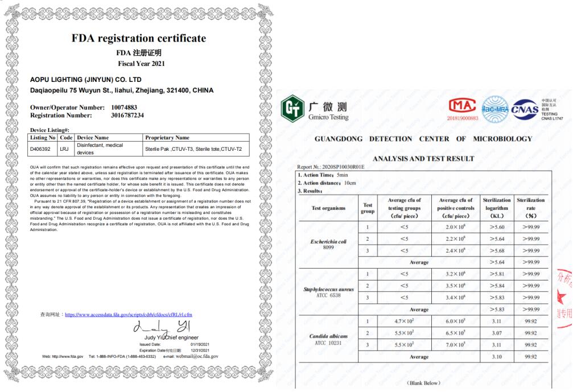
Task: Click the 'Candida albicans ATCC 10231' cell
Action: click(328, 340)
